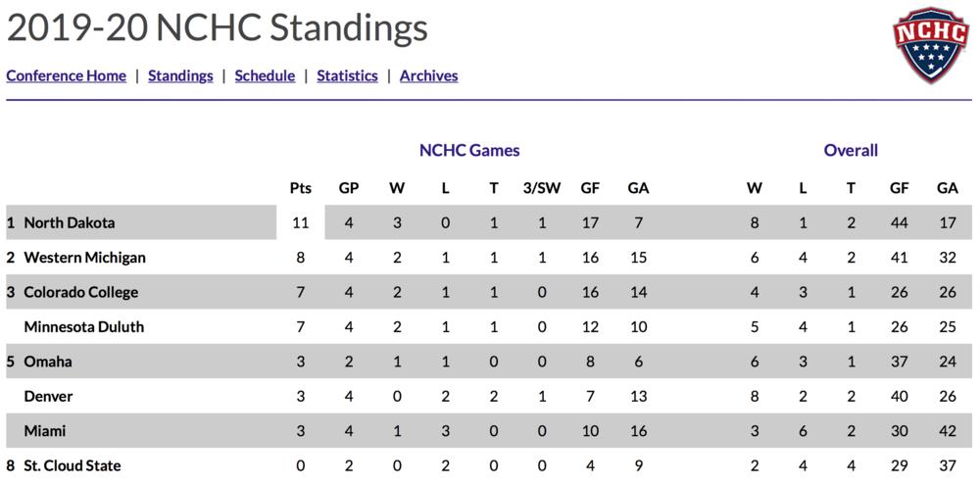Click the North Dakota team name
This screenshot has width=980, height=485.
pos(69,222)
